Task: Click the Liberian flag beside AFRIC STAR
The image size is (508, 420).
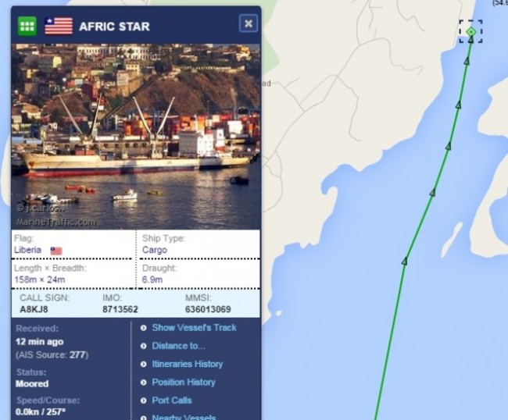Action: 59,26
